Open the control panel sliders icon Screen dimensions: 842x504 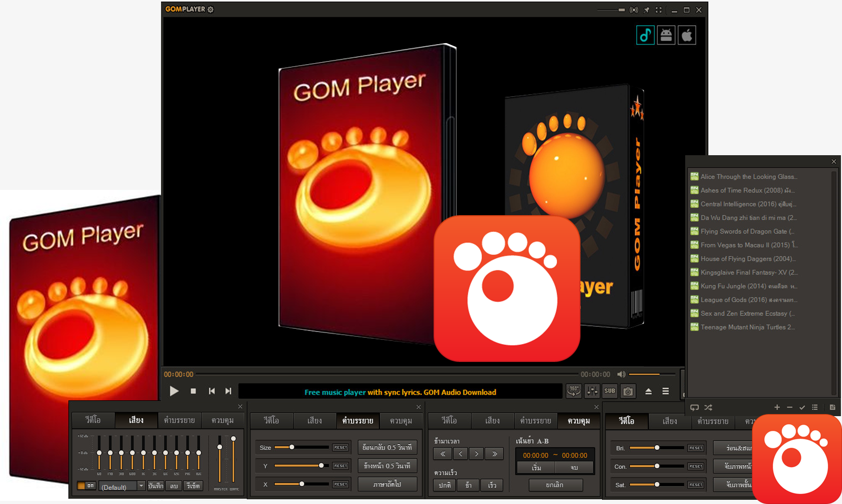592,391
